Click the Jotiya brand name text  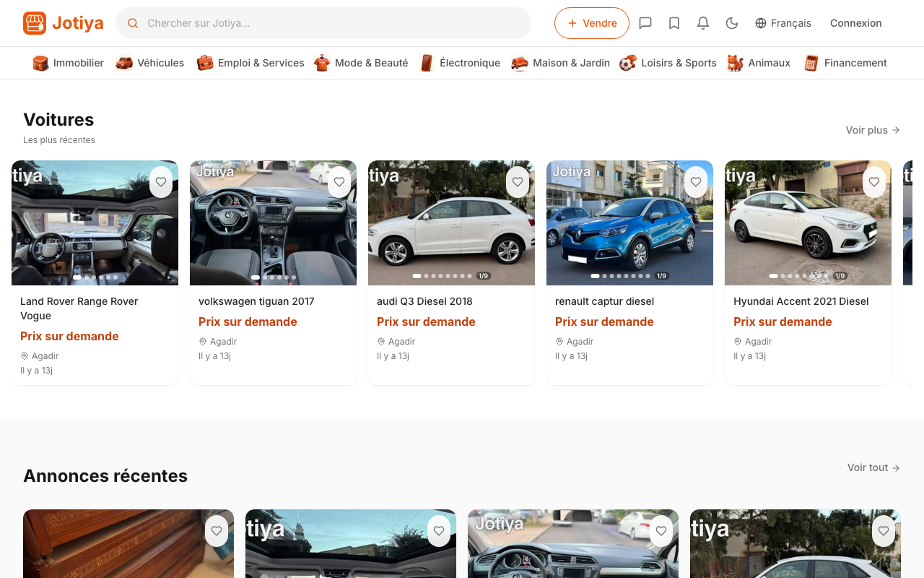pyautogui.click(x=78, y=23)
